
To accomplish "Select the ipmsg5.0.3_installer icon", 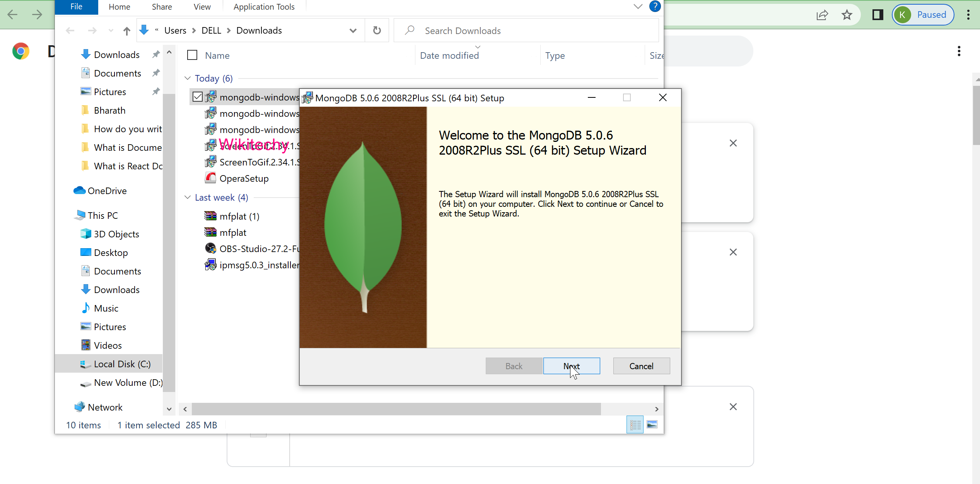I will 210,265.
